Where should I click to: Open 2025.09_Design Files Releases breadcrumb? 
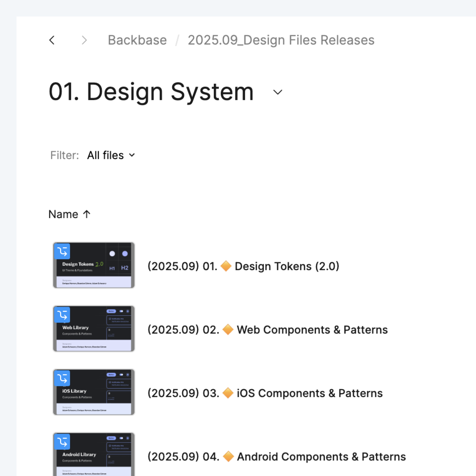click(281, 40)
